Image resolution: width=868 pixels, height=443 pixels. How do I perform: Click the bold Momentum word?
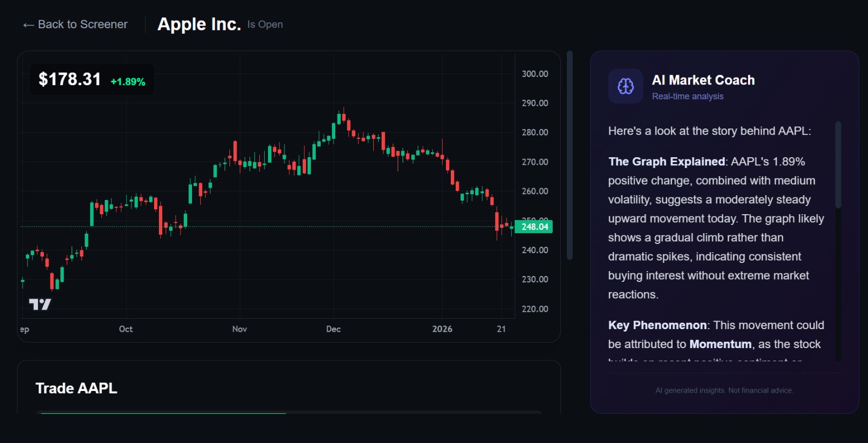(720, 344)
